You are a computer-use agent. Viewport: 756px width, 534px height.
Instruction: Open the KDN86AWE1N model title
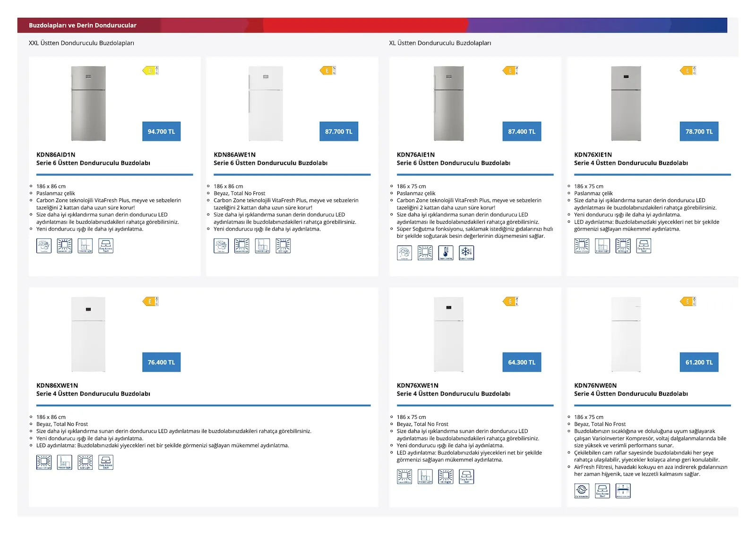click(234, 154)
